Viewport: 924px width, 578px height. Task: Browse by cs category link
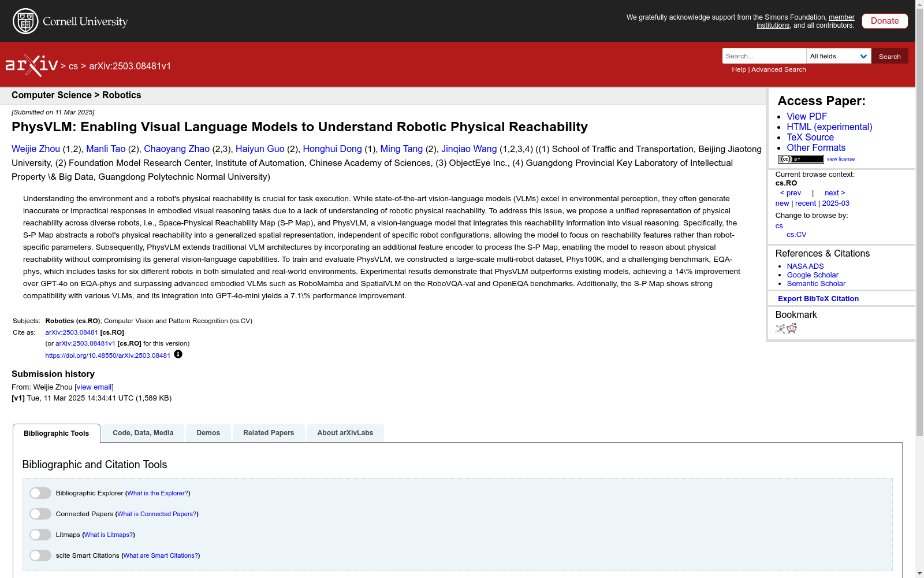point(779,226)
